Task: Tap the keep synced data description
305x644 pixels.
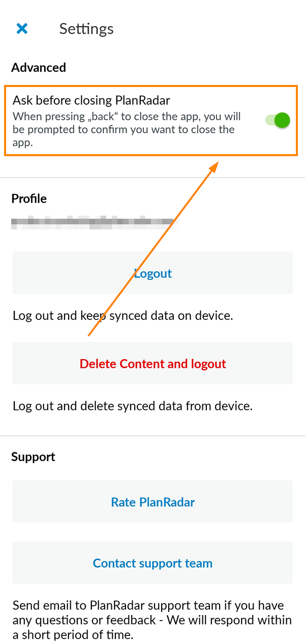Action: pyautogui.click(x=123, y=315)
